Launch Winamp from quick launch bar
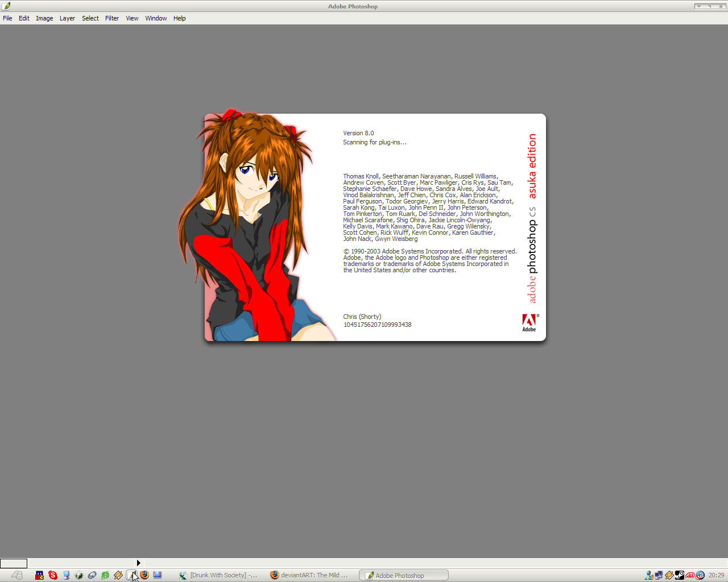This screenshot has height=582, width=728. point(118,575)
